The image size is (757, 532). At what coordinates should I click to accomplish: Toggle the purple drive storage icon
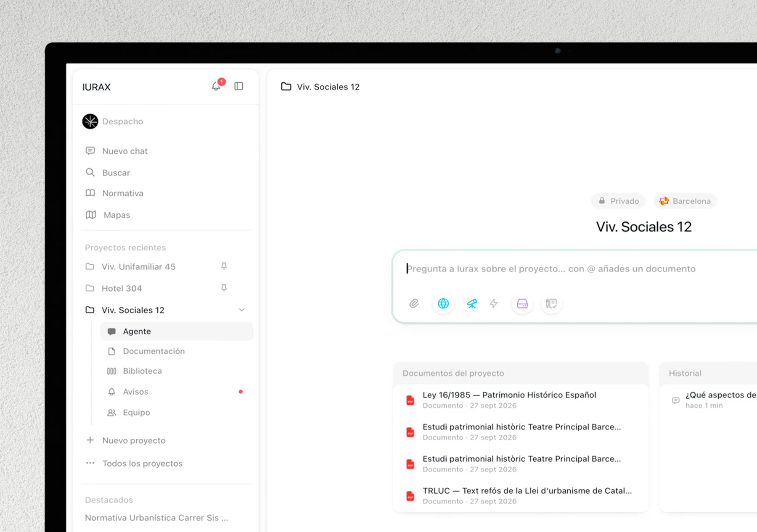[522, 303]
